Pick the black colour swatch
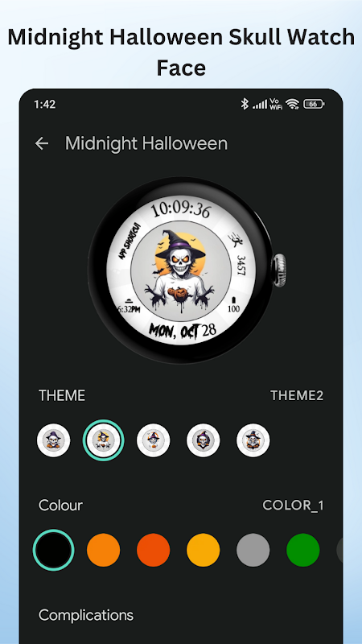 coord(53,550)
